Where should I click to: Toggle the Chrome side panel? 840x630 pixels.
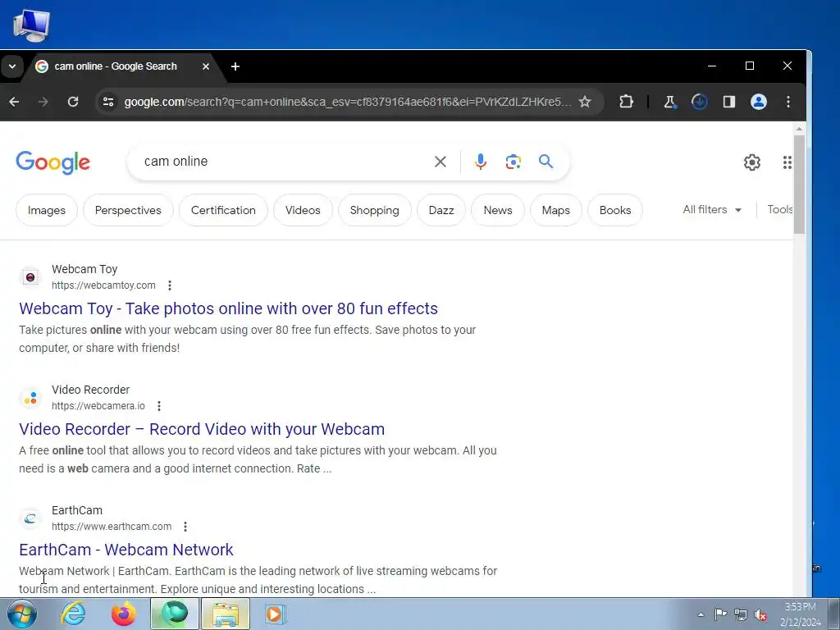click(x=729, y=102)
